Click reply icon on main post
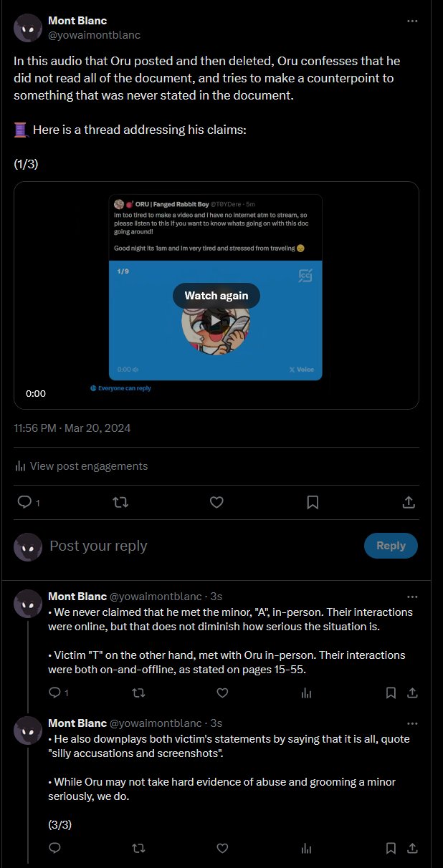 tap(23, 503)
